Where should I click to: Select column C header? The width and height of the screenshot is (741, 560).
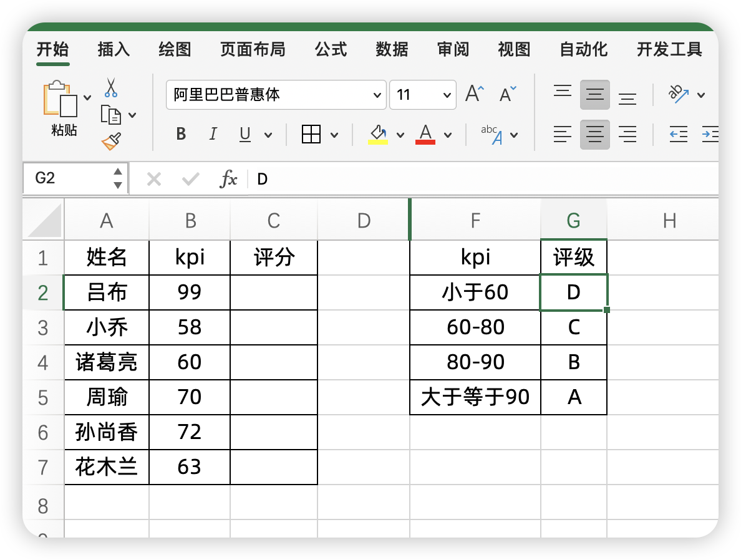(274, 220)
